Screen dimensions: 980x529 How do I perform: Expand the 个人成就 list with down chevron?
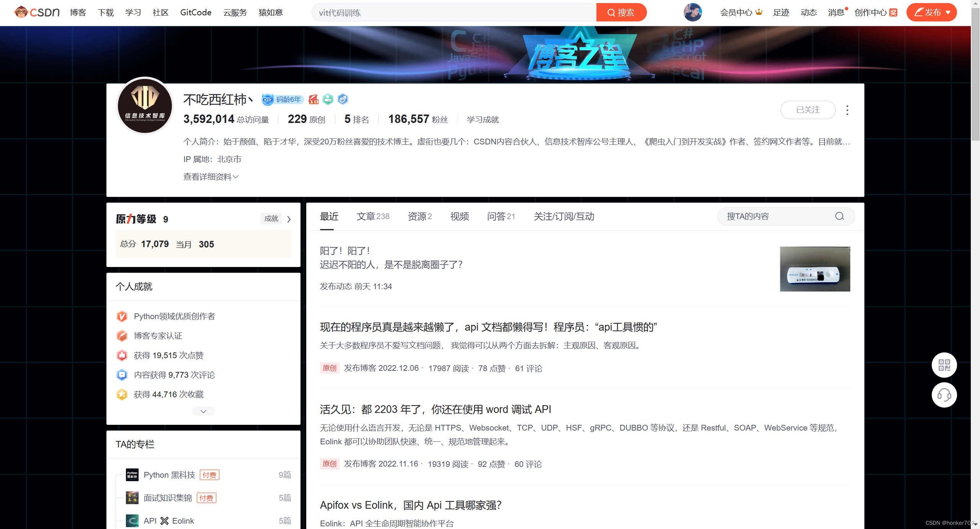click(x=203, y=411)
